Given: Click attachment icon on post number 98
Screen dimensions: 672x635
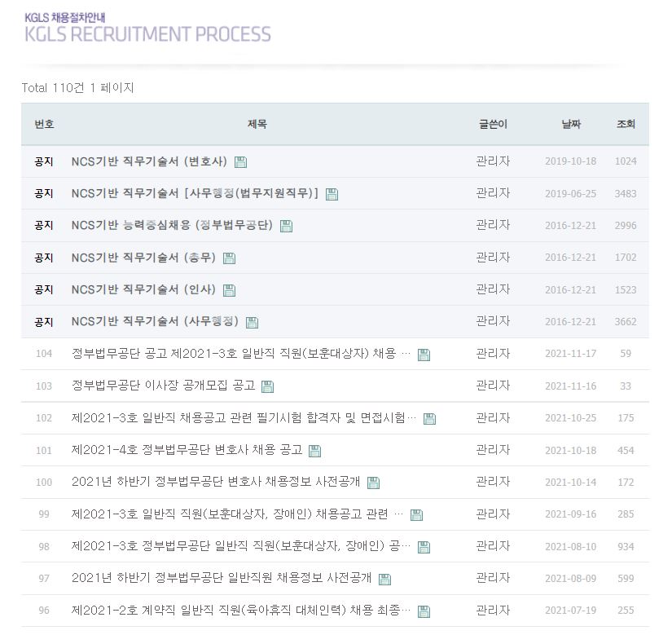Looking at the screenshot, I should (x=424, y=547).
